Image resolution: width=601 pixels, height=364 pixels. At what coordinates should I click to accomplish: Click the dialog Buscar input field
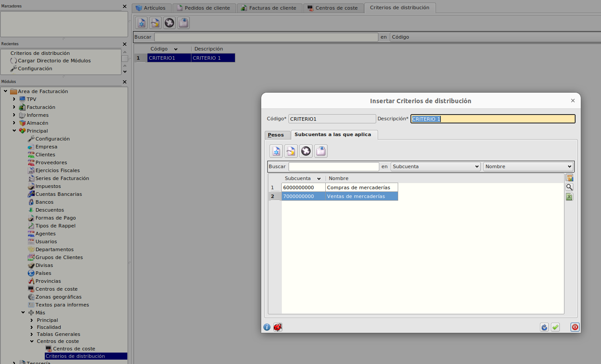tap(334, 166)
